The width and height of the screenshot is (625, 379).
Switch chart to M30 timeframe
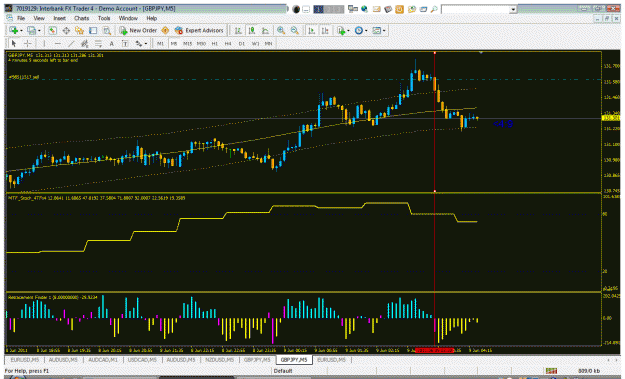[201, 43]
